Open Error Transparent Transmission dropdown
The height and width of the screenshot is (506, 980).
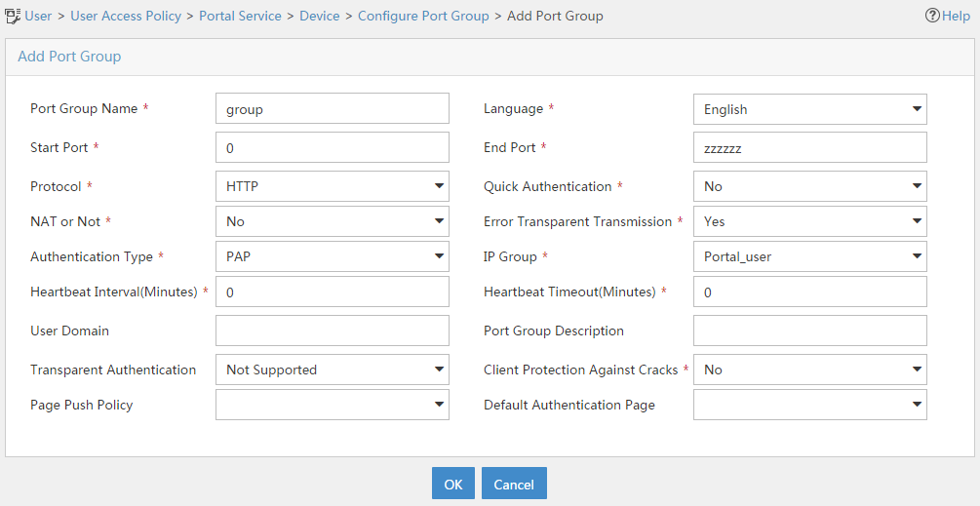[810, 221]
